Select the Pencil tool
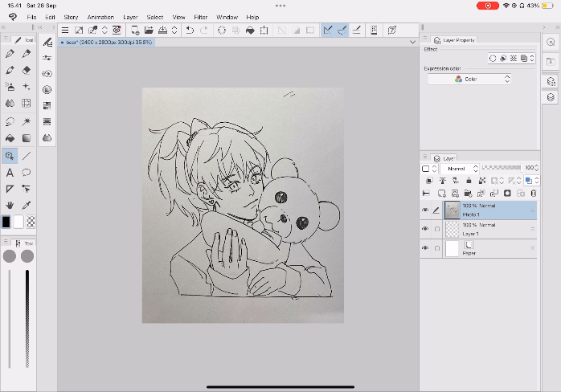 pos(26,54)
